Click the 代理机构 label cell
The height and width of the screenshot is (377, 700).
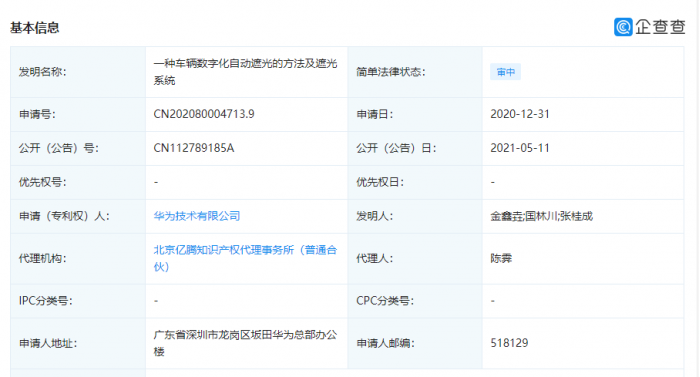tap(78, 258)
